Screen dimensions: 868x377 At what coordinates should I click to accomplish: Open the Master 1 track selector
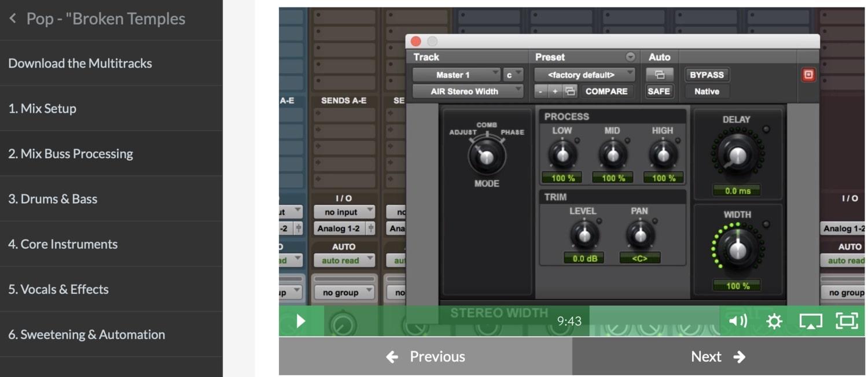tap(456, 75)
